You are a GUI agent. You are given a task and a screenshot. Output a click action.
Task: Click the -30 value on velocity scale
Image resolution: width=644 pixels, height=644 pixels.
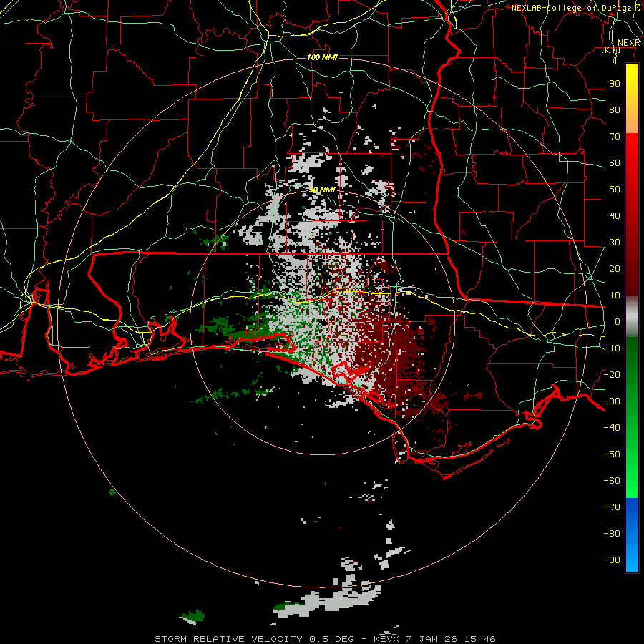pyautogui.click(x=612, y=401)
